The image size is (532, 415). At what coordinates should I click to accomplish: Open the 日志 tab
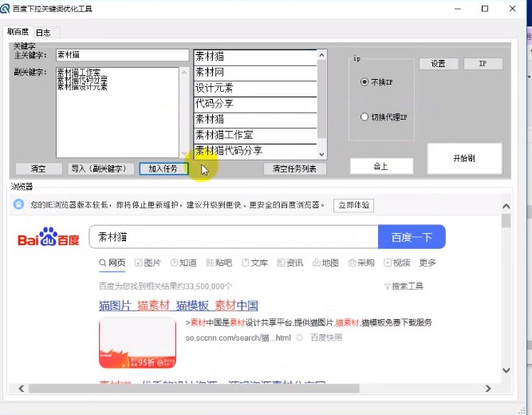43,33
